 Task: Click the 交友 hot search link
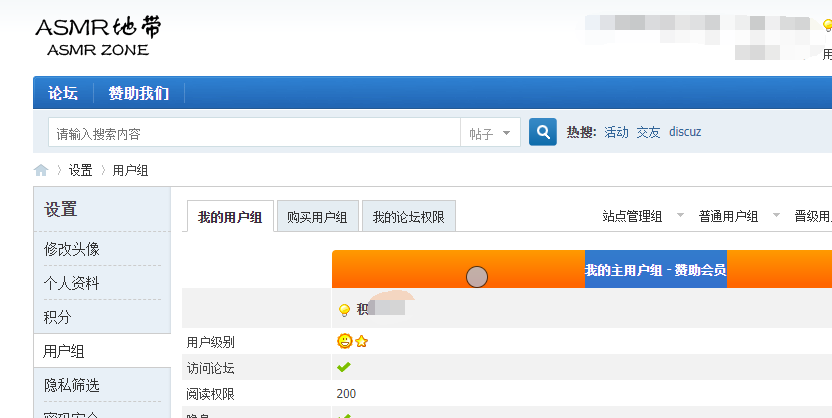(x=648, y=132)
